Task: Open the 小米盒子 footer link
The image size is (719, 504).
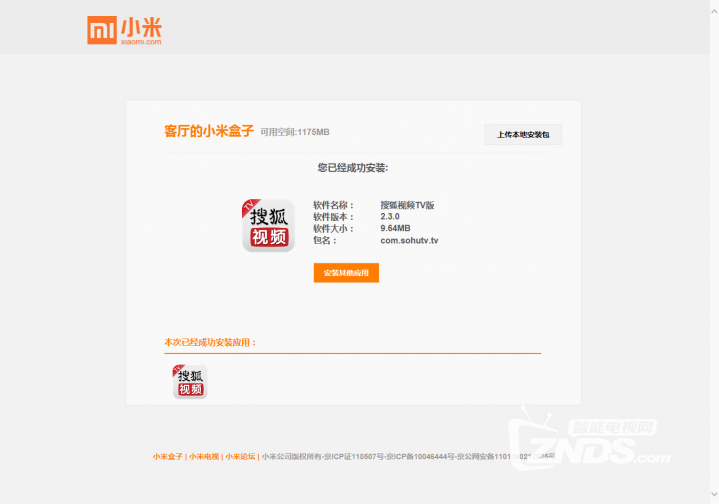Action: coord(167,456)
